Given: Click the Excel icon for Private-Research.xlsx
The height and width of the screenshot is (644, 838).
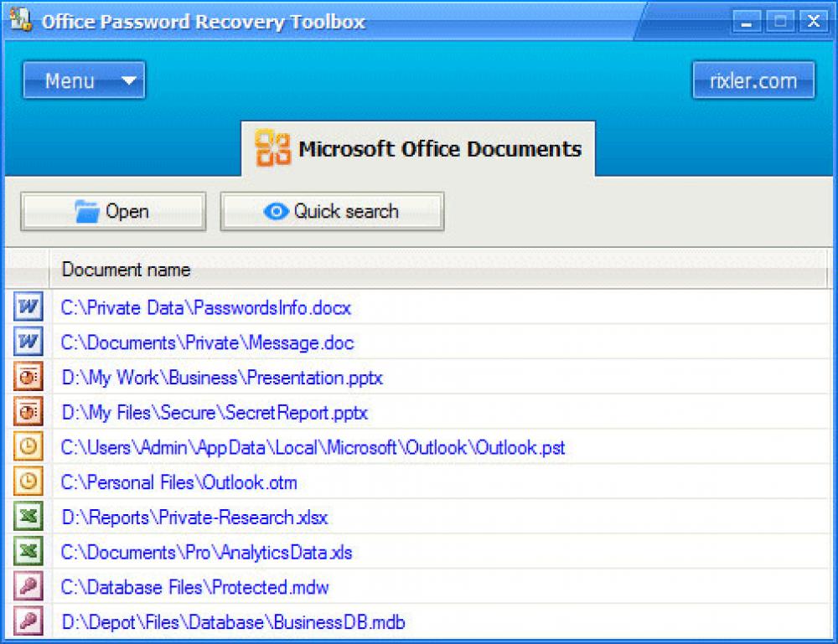Looking at the screenshot, I should 27,517.
